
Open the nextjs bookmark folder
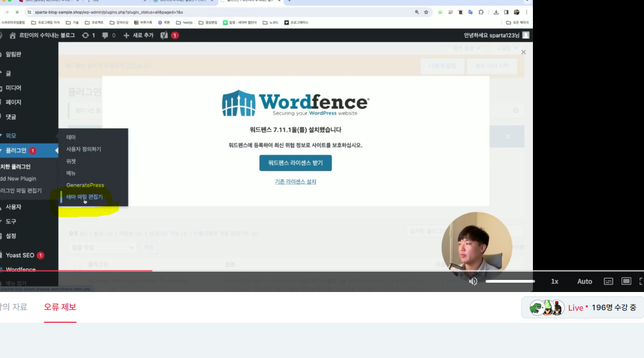pyautogui.click(x=184, y=23)
